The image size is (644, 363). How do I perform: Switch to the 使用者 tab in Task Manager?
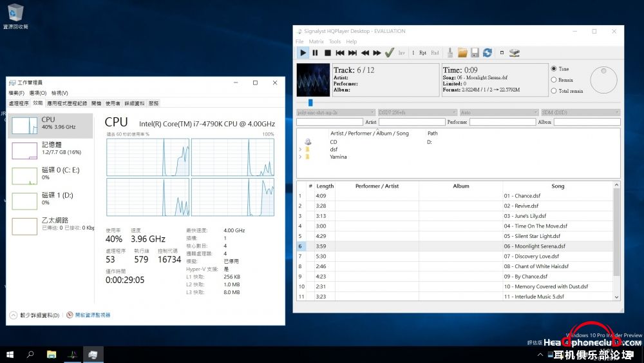[113, 103]
